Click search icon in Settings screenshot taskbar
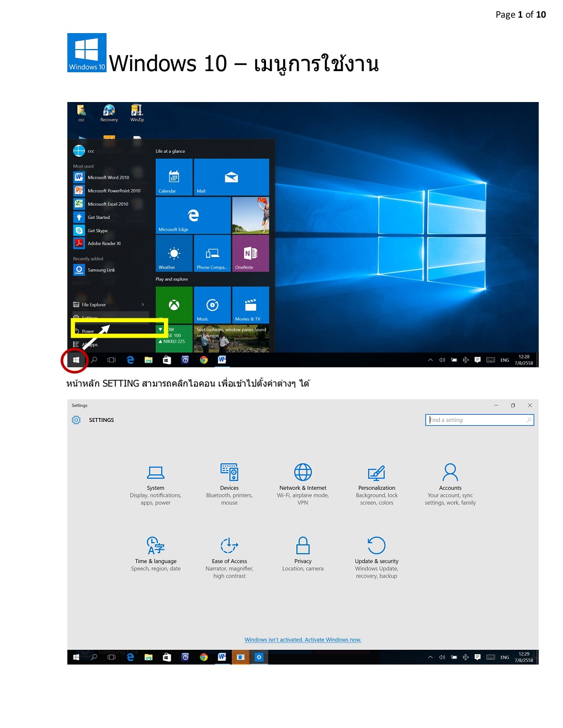Screen dimensions: 563x728 coord(94,657)
